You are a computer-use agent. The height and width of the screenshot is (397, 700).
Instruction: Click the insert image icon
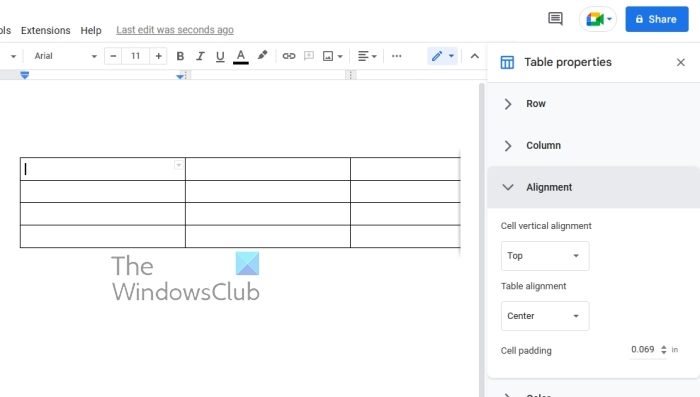(x=328, y=56)
